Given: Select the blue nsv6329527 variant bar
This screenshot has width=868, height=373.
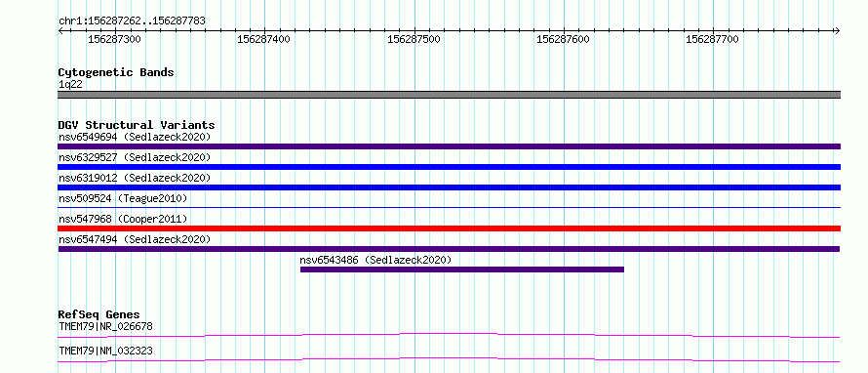Looking at the screenshot, I should pos(449,167).
